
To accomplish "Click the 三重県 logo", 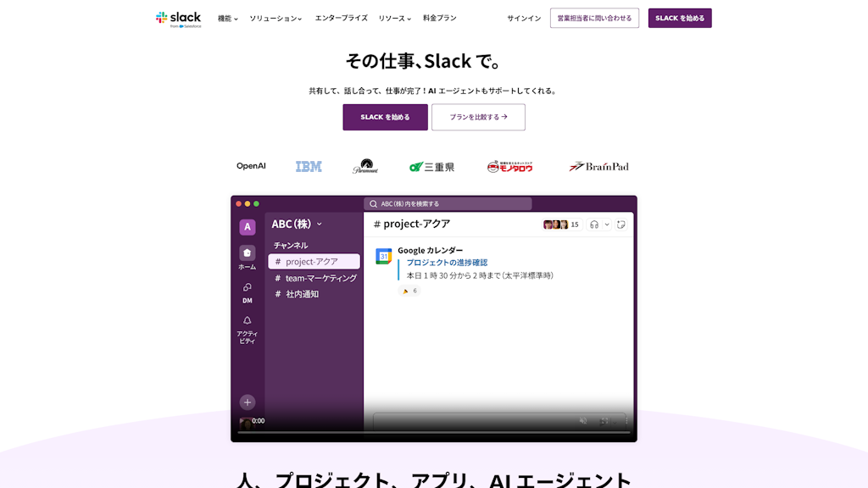I will 431,167.
